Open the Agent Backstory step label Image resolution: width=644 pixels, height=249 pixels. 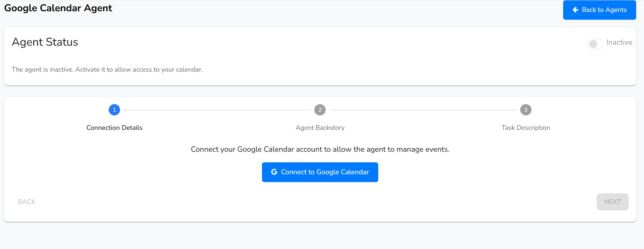[320, 128]
